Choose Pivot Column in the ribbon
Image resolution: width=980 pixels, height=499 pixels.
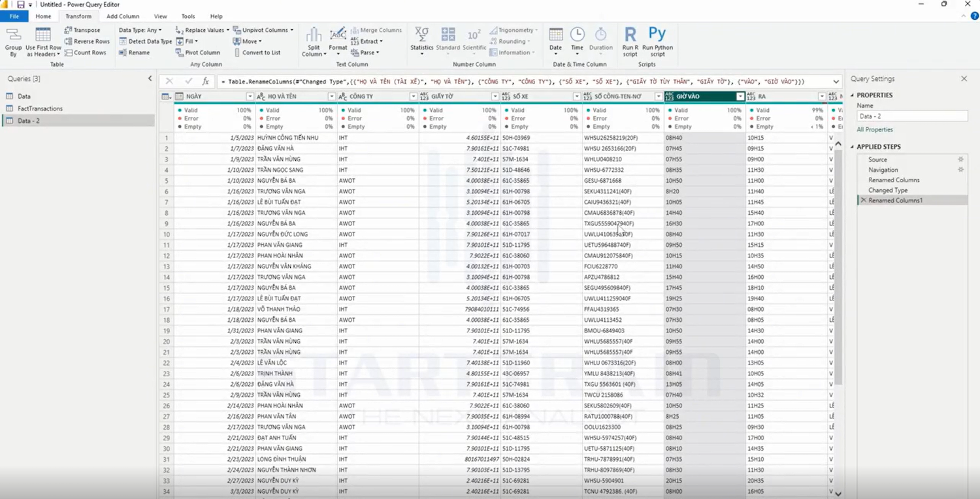click(x=198, y=52)
